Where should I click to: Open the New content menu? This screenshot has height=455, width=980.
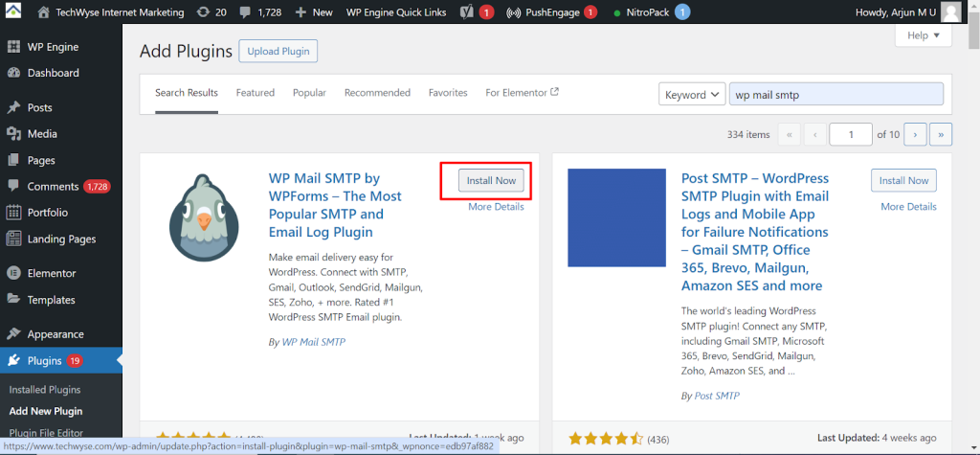click(x=313, y=12)
